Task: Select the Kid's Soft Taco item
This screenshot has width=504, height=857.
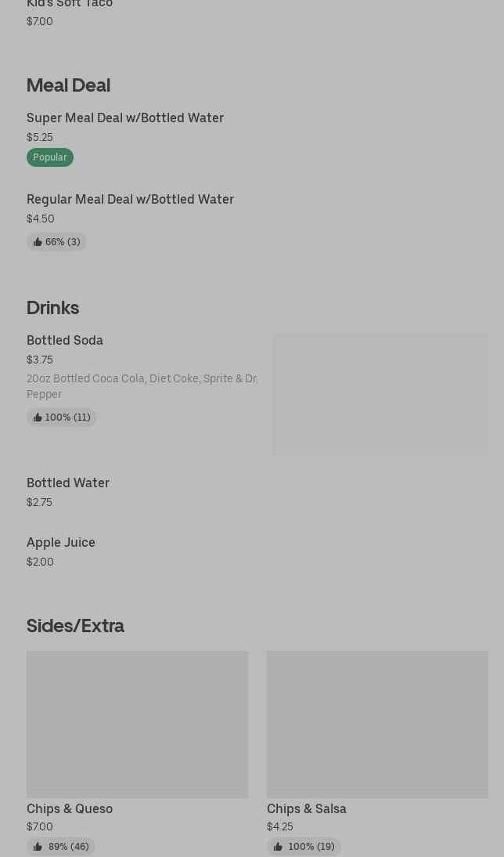Action: 70,5
